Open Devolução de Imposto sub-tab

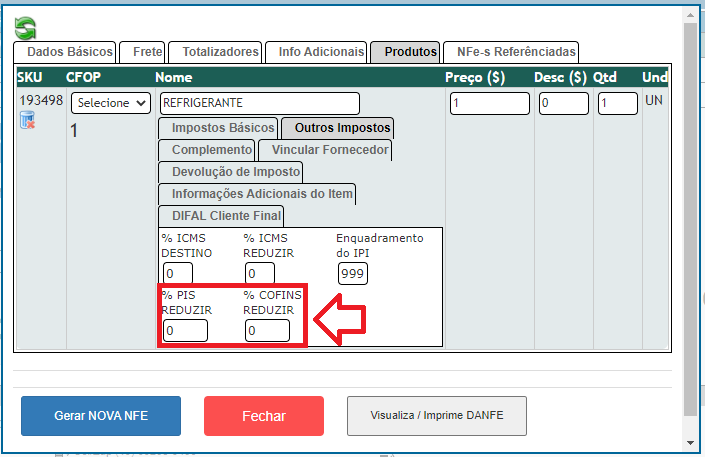231,172
